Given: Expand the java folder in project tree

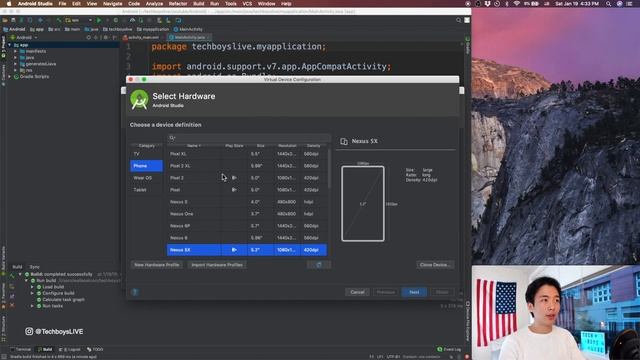Looking at the screenshot, I should tap(16, 58).
